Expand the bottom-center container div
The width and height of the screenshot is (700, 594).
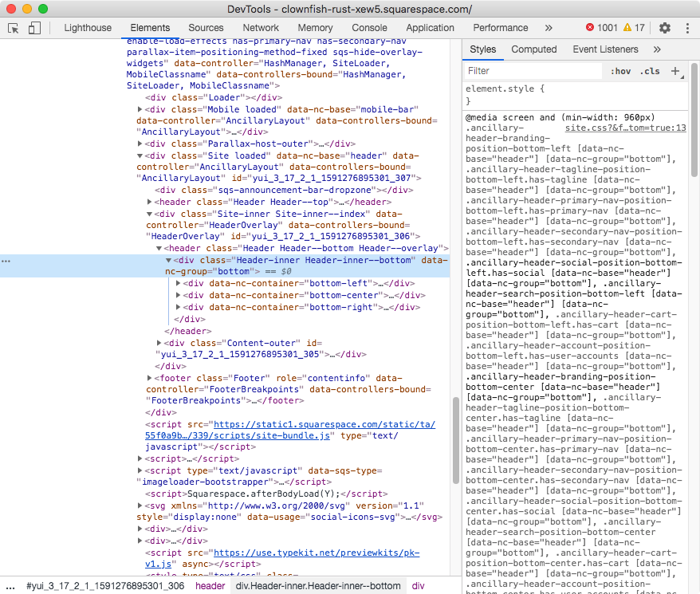point(178,295)
